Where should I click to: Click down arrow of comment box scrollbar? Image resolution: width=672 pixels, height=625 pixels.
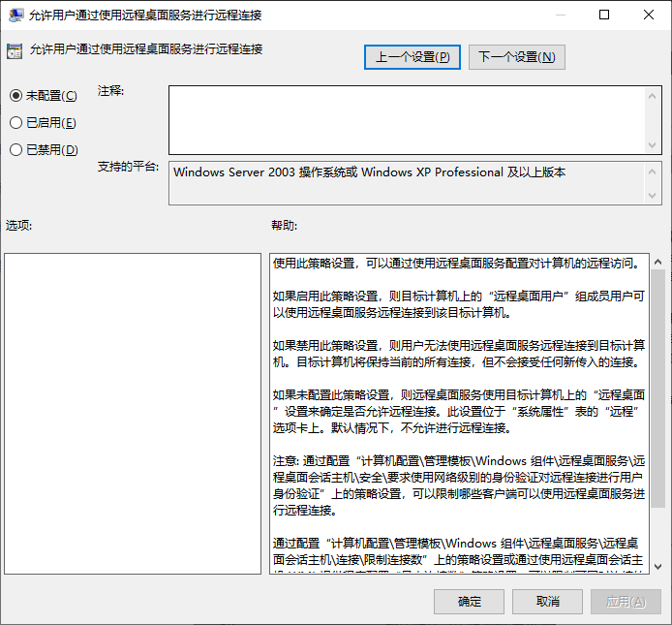(653, 145)
